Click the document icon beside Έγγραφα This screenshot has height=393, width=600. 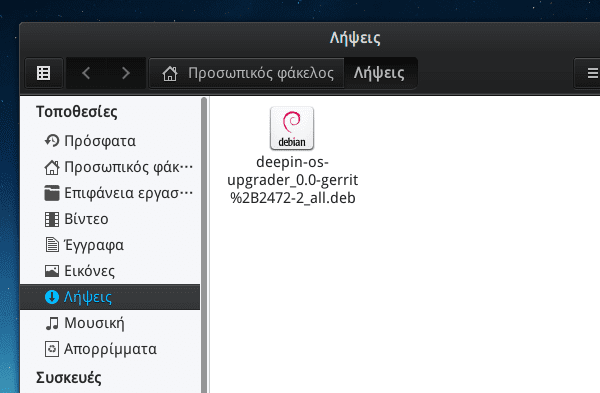pos(52,245)
